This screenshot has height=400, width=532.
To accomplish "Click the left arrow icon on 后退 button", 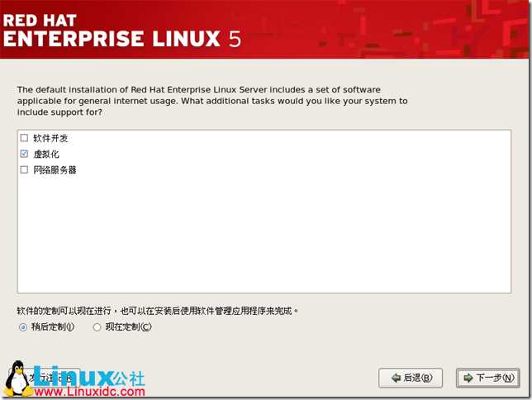I will 396,378.
